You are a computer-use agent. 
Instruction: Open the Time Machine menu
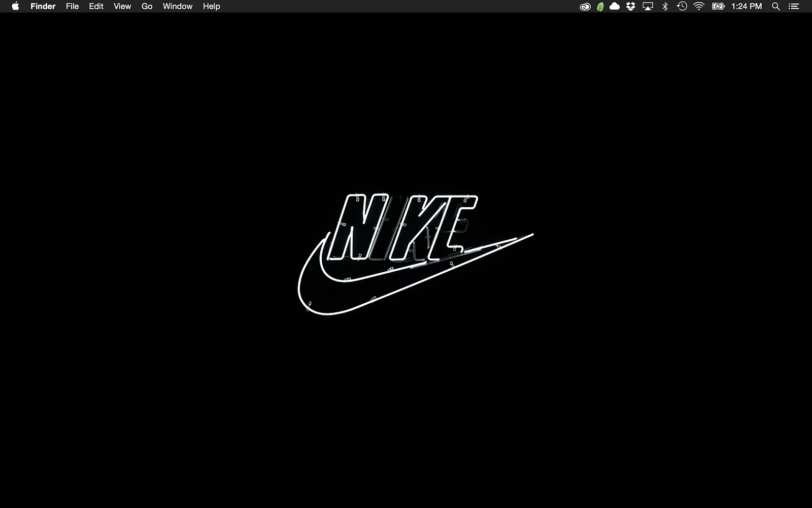pos(682,6)
